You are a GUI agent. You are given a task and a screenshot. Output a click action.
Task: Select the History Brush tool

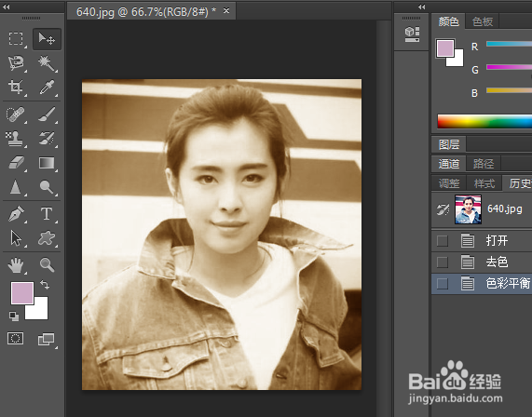(x=47, y=139)
